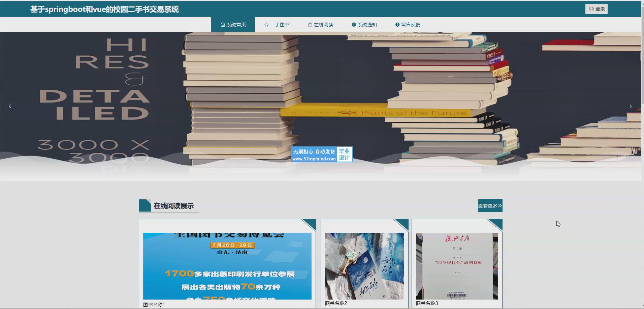Open the 系统通知 notifications tab

click(x=364, y=25)
